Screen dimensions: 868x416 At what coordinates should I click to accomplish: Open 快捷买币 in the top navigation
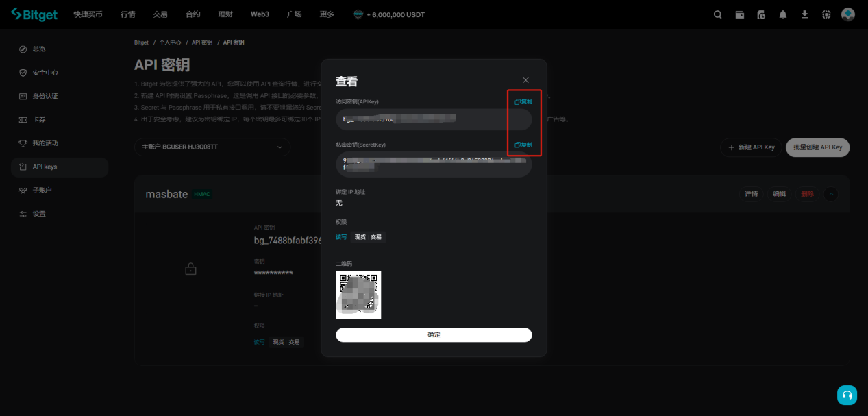pyautogui.click(x=88, y=14)
